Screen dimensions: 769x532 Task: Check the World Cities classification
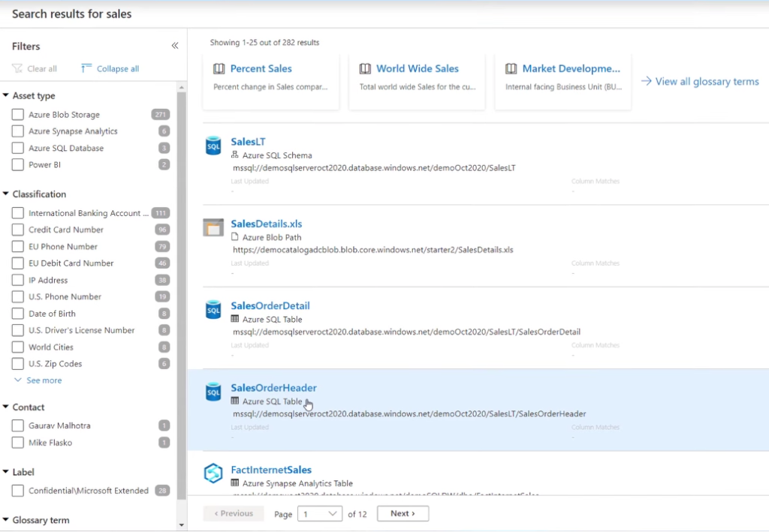(x=18, y=347)
